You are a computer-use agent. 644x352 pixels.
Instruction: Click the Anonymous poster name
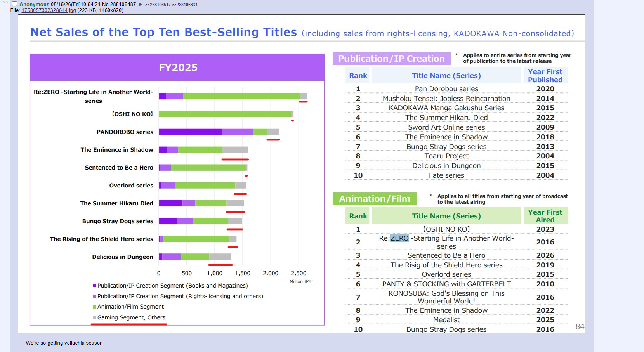(x=34, y=5)
